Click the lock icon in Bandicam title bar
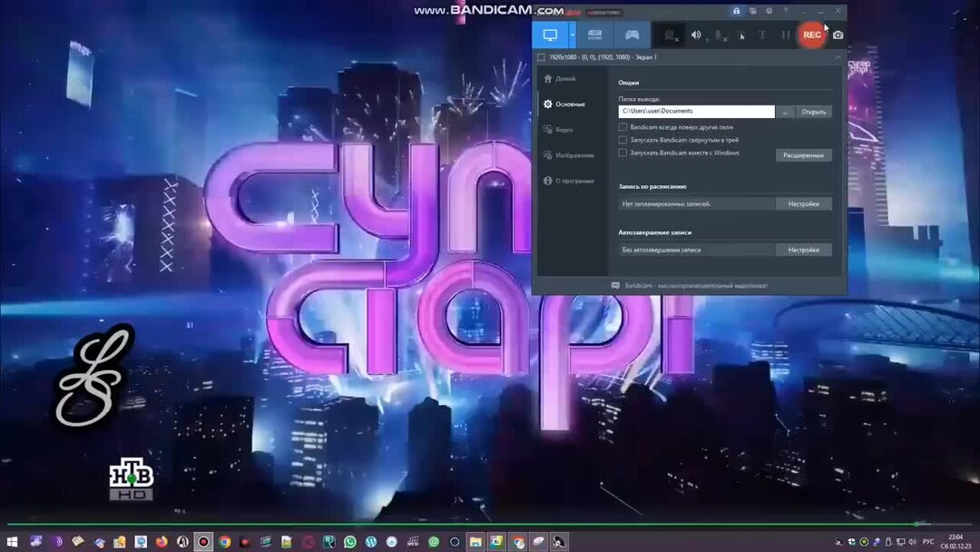Viewport: 980px width, 552px height. [x=736, y=11]
